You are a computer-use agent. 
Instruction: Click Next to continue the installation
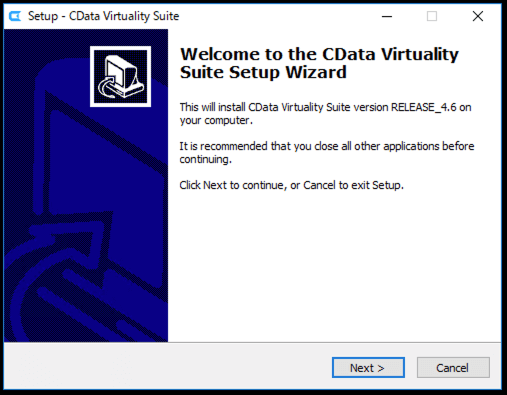[368, 368]
